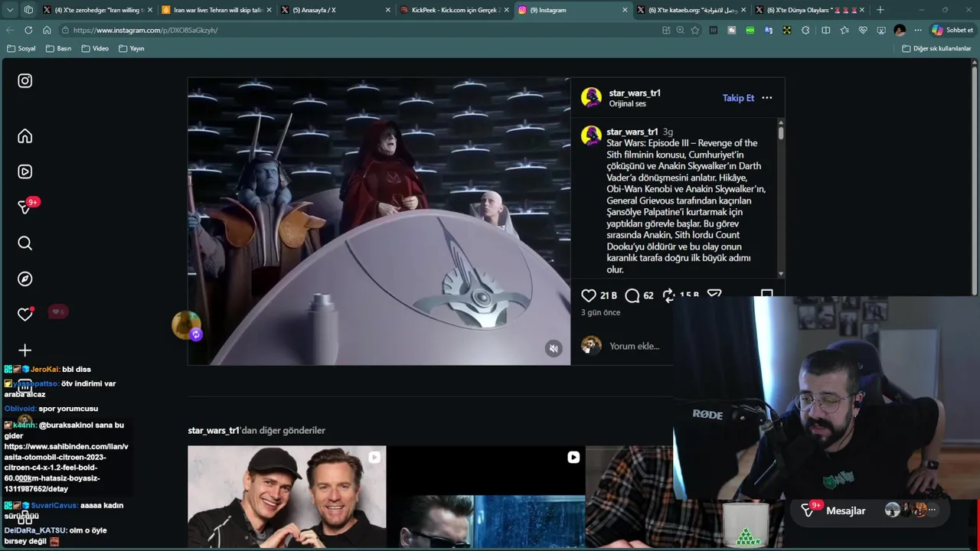Play the post video area

click(x=379, y=220)
